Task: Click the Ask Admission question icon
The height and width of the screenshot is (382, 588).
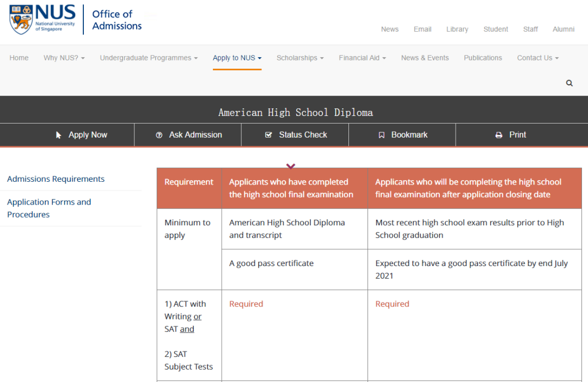Action: [159, 135]
